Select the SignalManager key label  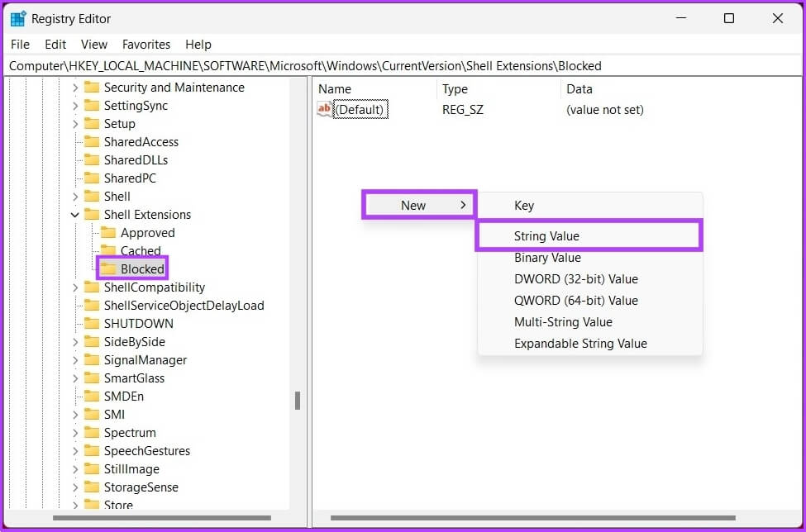(145, 360)
